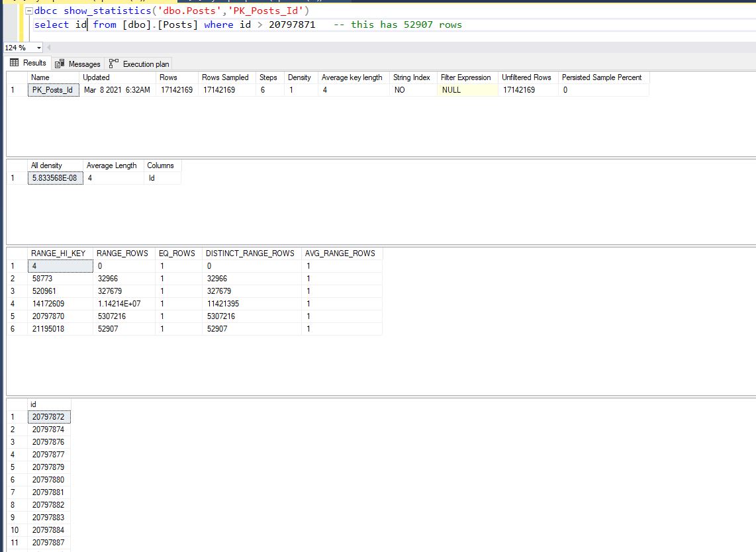
Task: Click the Updated column header
Action: click(96, 77)
